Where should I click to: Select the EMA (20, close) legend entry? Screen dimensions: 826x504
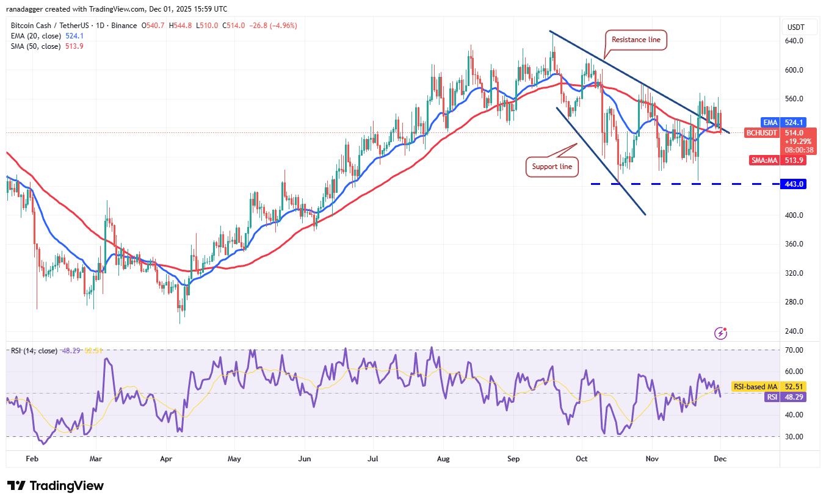(35, 36)
